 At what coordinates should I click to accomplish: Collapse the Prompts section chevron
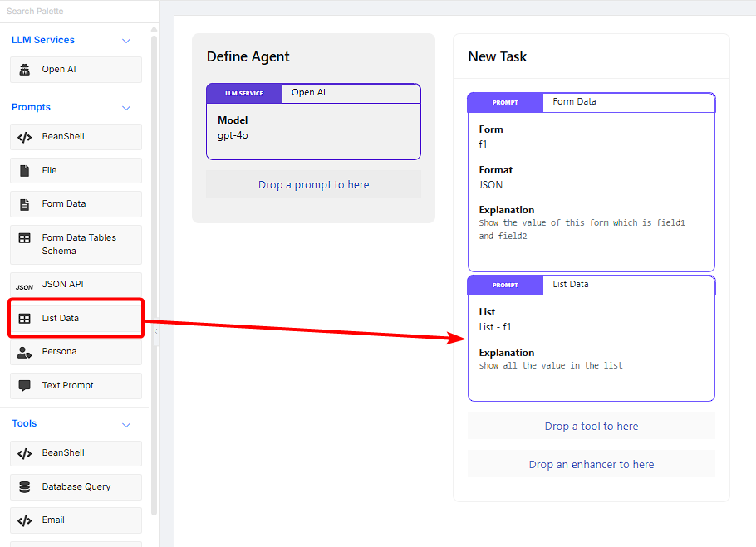click(126, 108)
